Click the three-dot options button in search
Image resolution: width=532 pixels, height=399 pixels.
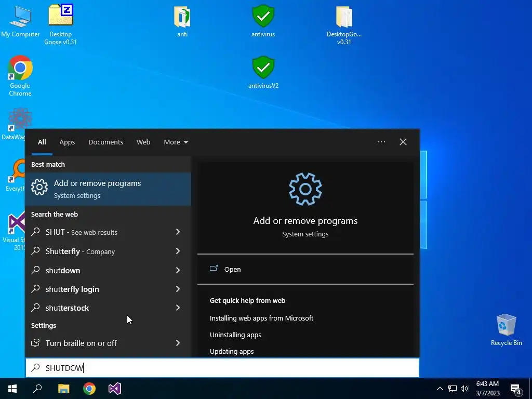(381, 142)
